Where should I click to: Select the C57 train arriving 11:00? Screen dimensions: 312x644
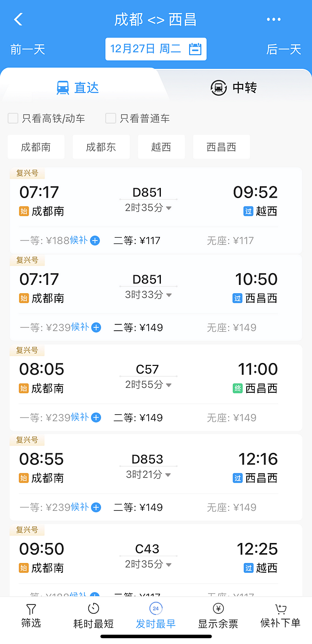[156, 378]
